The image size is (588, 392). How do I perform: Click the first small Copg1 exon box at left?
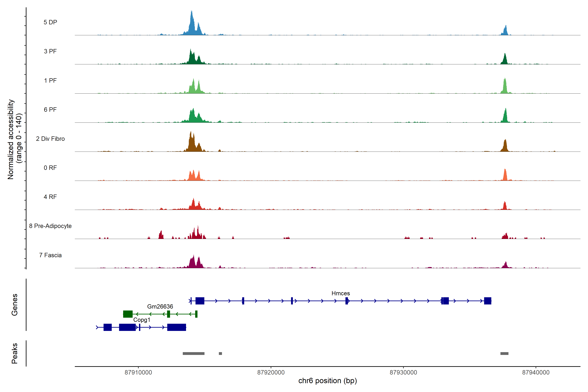point(107,327)
